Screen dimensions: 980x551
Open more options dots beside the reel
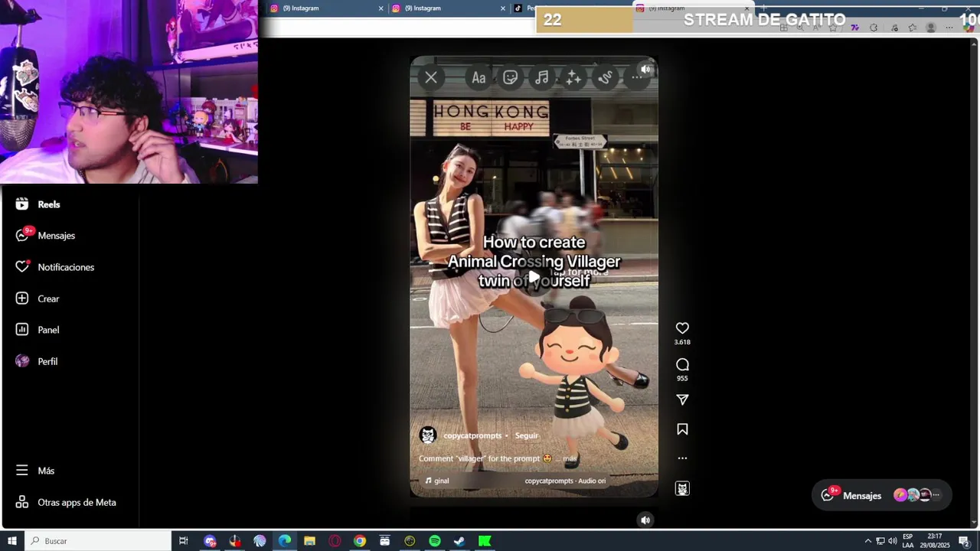pos(682,458)
